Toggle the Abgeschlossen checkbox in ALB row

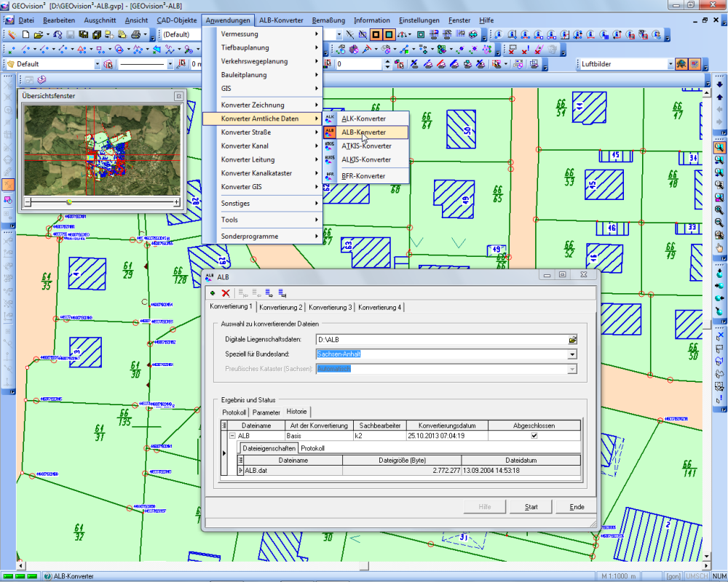[534, 436]
